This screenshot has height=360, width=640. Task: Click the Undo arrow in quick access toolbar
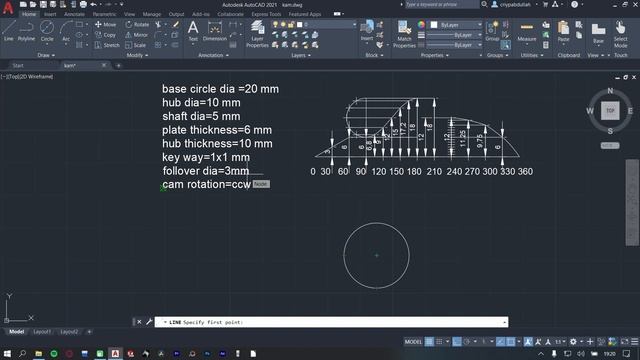click(93, 4)
